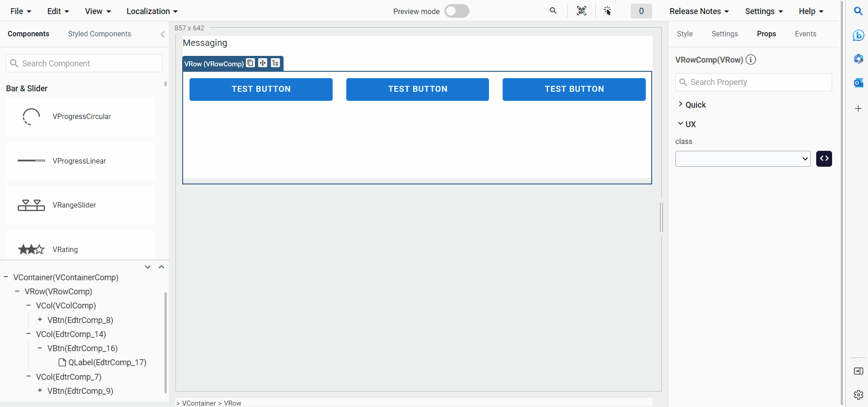Open the class dropdown
Screen dimensions: 868x407
(743, 159)
